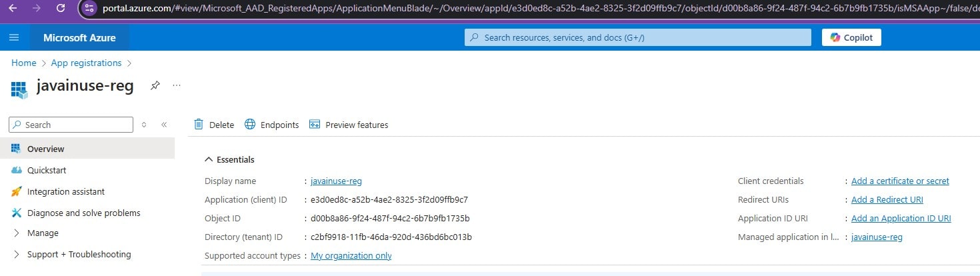This screenshot has height=276, width=980.
Task: Open the javainuse-reg display name link
Action: (336, 181)
